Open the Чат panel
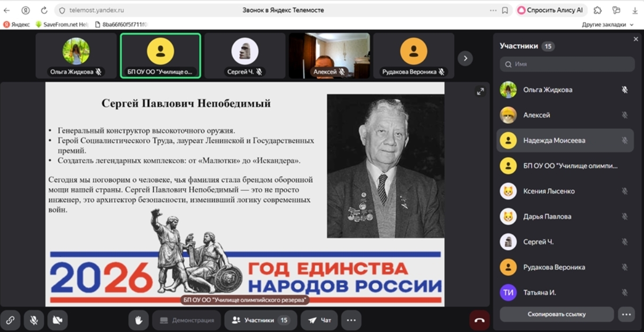The width and height of the screenshot is (644, 332). tap(319, 320)
